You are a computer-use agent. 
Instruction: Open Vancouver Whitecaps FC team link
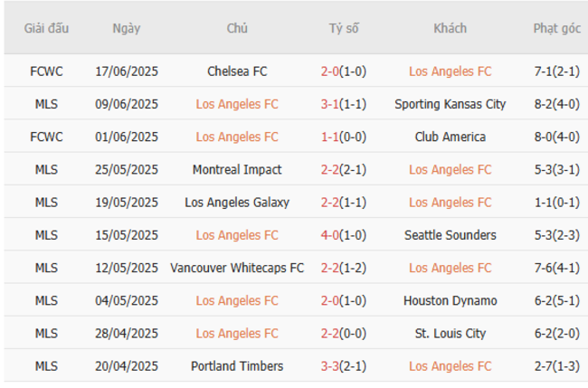point(237,268)
